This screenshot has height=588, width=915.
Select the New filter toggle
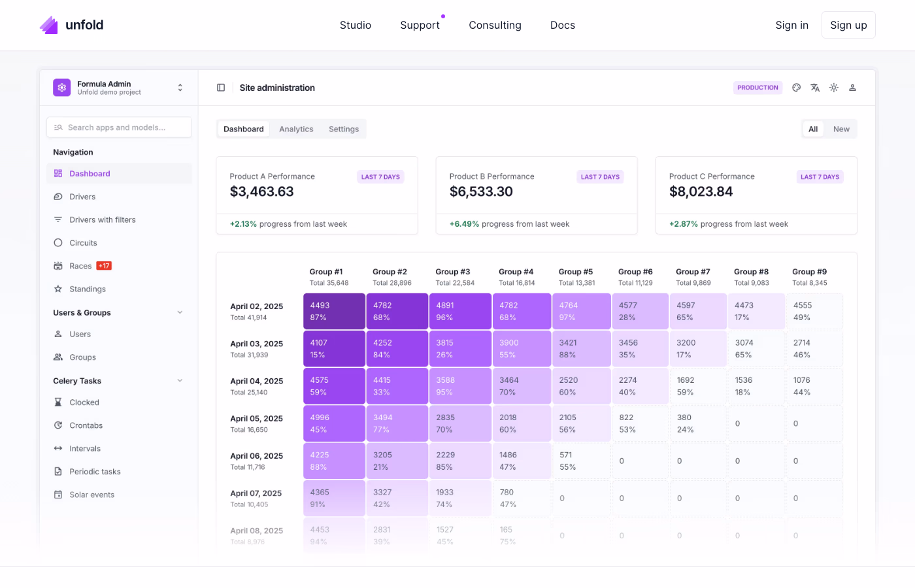click(x=841, y=129)
